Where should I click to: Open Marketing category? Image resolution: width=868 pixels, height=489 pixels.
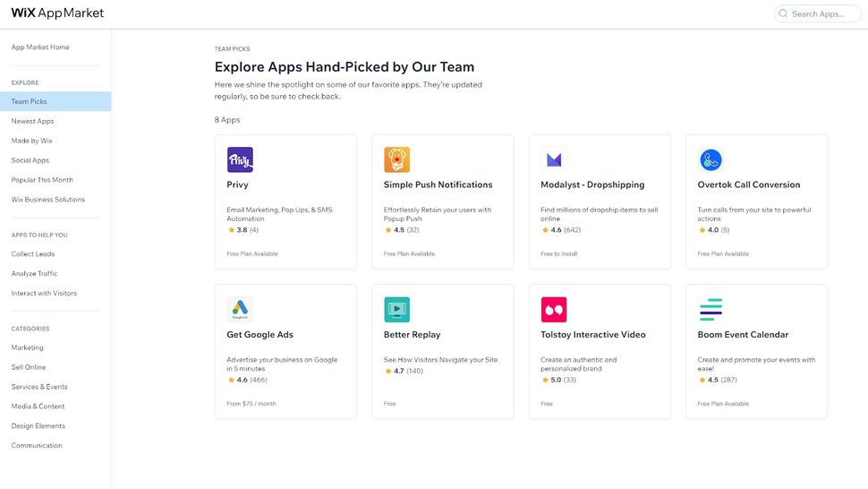tap(27, 347)
